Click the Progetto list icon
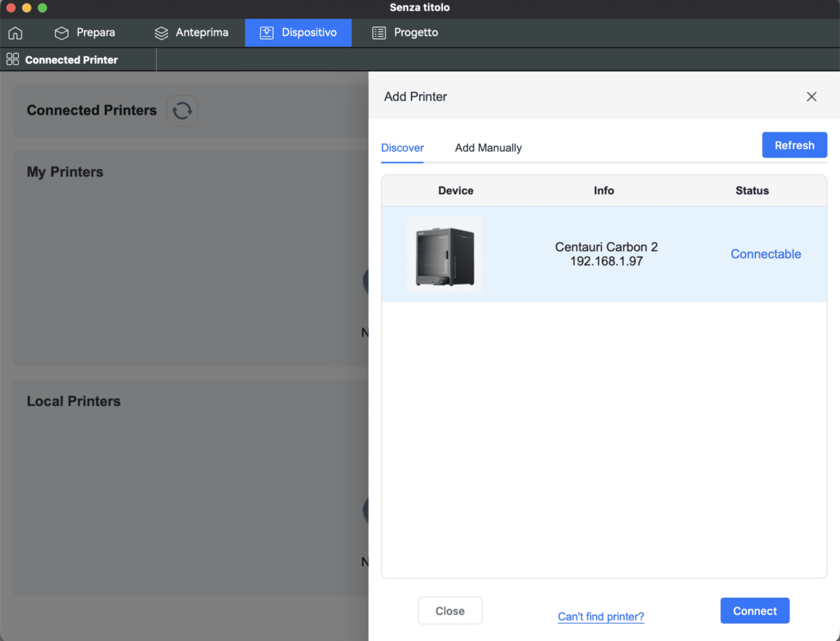This screenshot has width=840, height=641. coord(379,33)
